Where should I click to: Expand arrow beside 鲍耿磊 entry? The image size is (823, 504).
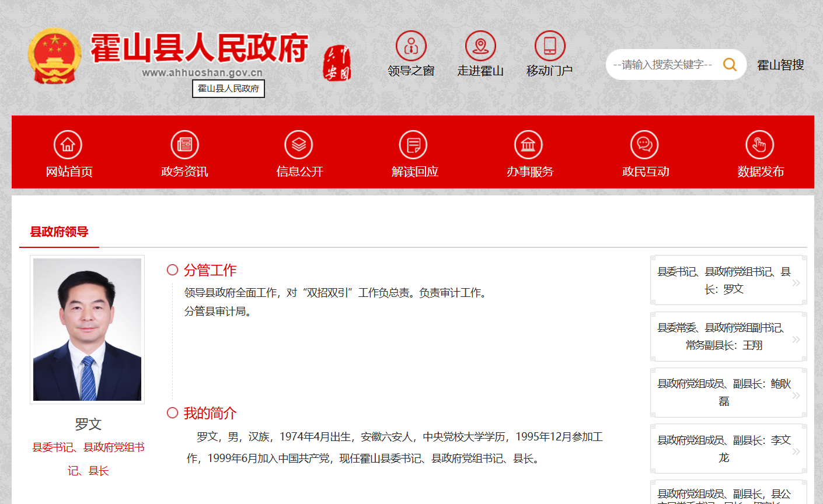[796, 395]
